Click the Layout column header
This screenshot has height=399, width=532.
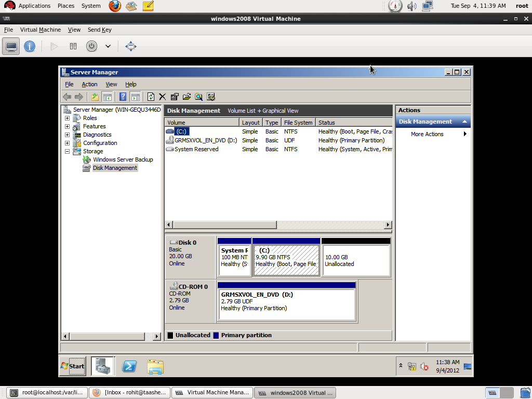pos(251,123)
